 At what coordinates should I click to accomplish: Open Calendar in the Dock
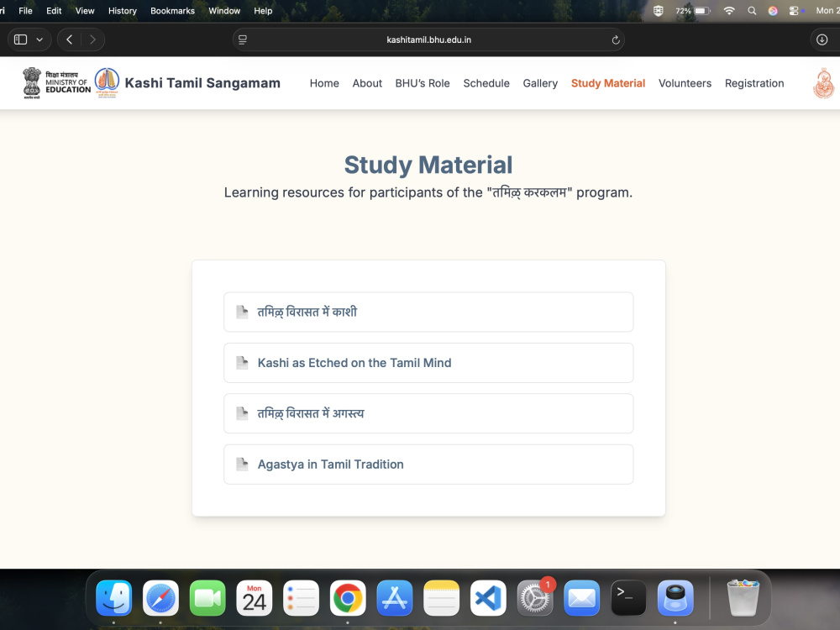(254, 598)
